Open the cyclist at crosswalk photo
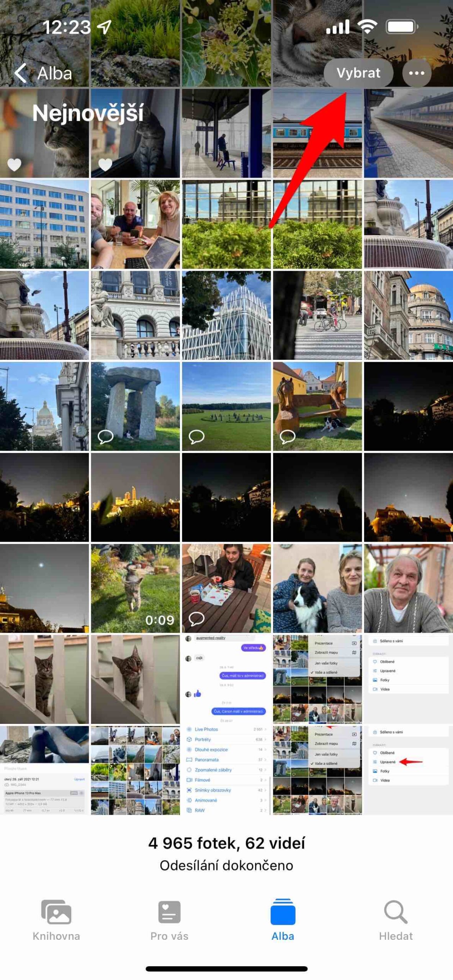Image resolution: width=453 pixels, height=980 pixels. (x=317, y=315)
